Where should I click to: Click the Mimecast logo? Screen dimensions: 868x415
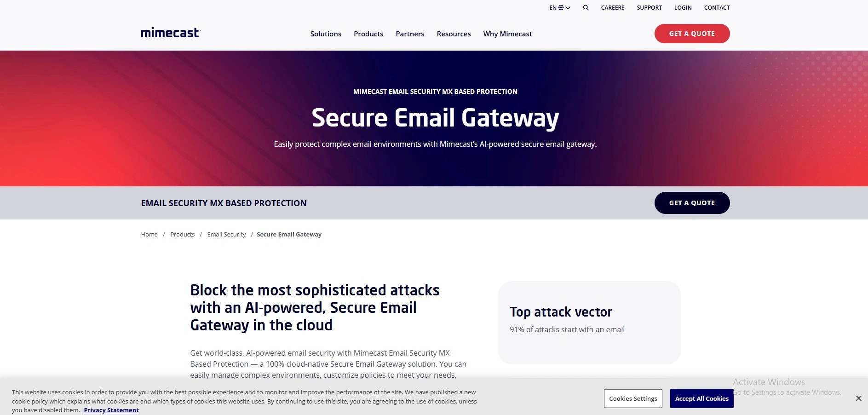coord(170,33)
